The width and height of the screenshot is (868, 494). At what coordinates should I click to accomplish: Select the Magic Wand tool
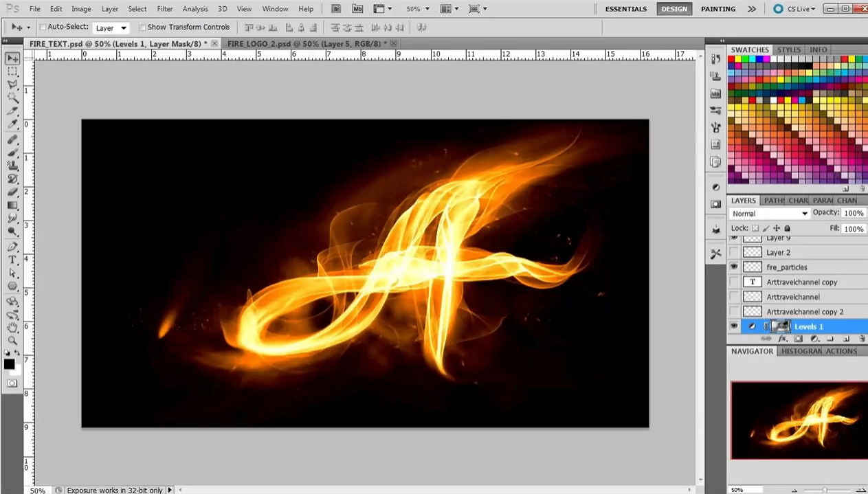12,98
